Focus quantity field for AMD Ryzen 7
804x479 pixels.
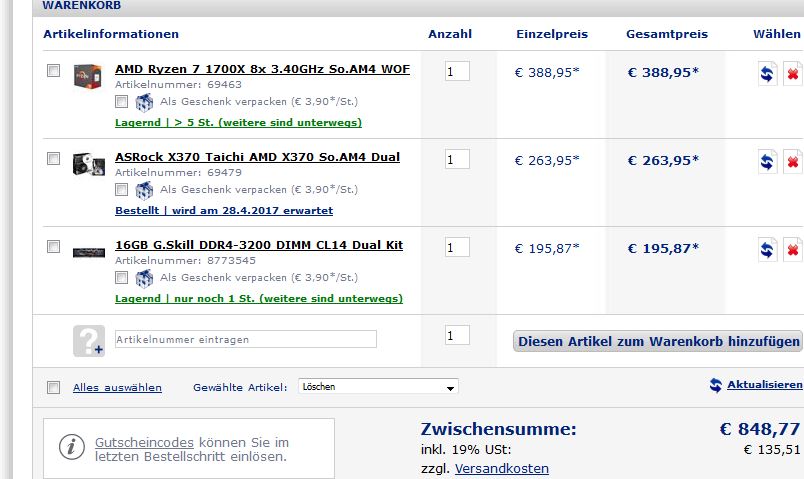[457, 71]
